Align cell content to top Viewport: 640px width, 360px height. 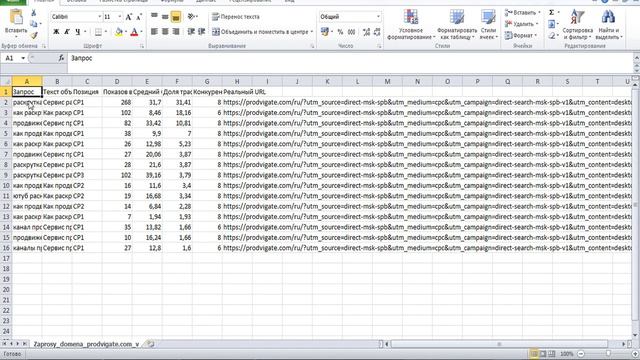tap(154, 17)
